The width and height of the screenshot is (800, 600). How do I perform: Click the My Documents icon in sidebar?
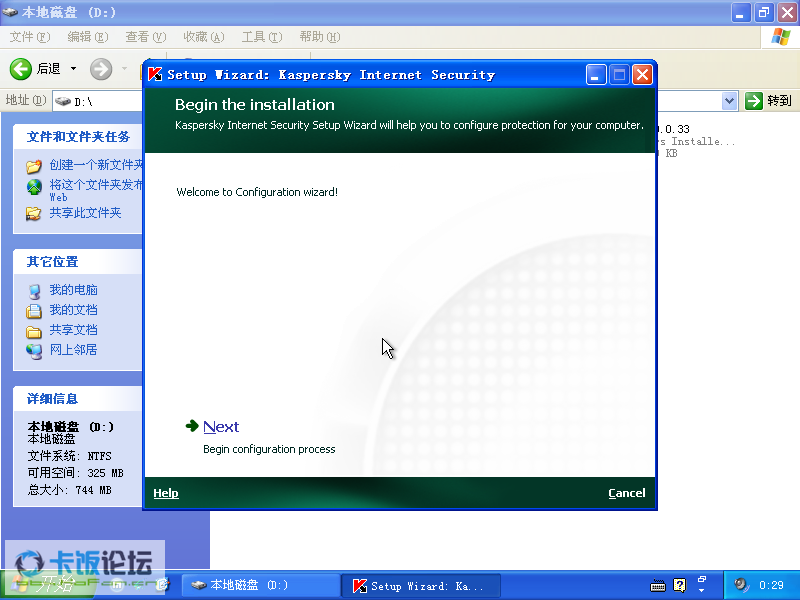tap(34, 311)
